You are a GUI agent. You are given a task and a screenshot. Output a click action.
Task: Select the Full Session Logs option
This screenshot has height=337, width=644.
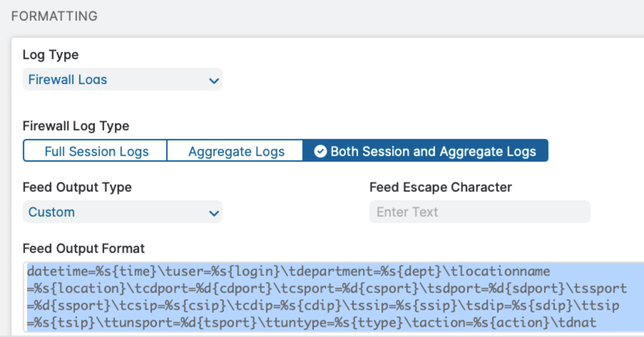[95, 151]
